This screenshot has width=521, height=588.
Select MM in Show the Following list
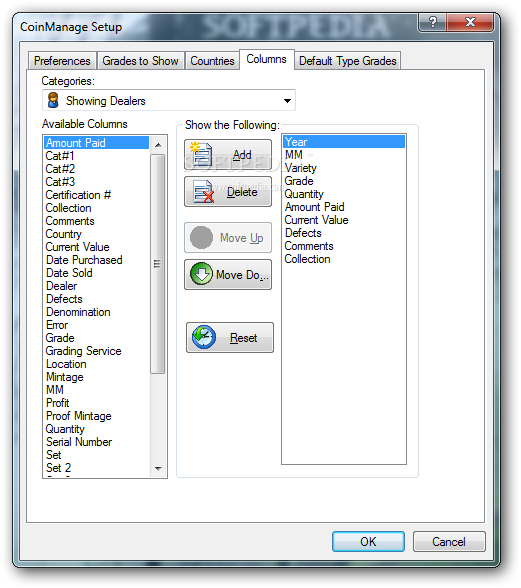tap(344, 155)
